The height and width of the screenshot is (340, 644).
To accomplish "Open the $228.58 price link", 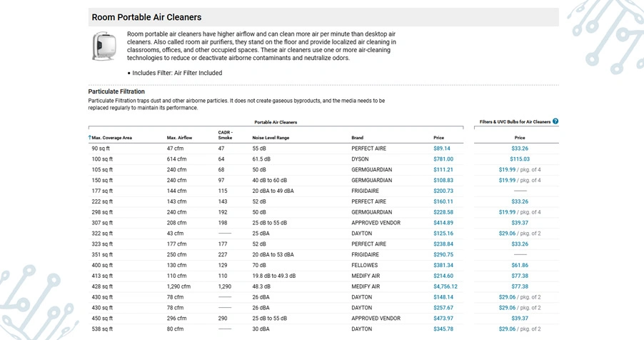I will 443,213.
